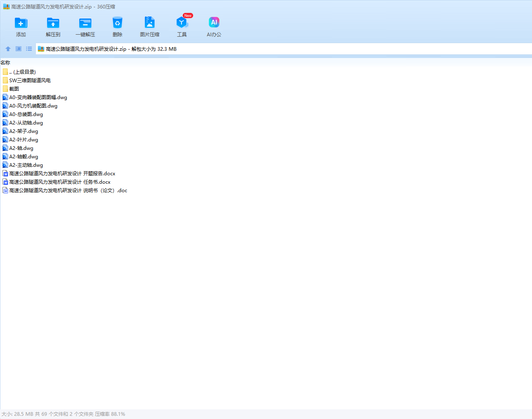Click the dwg icon of A2-叶片.dwg
Screen dimensions: 532x419
[x=5, y=139]
